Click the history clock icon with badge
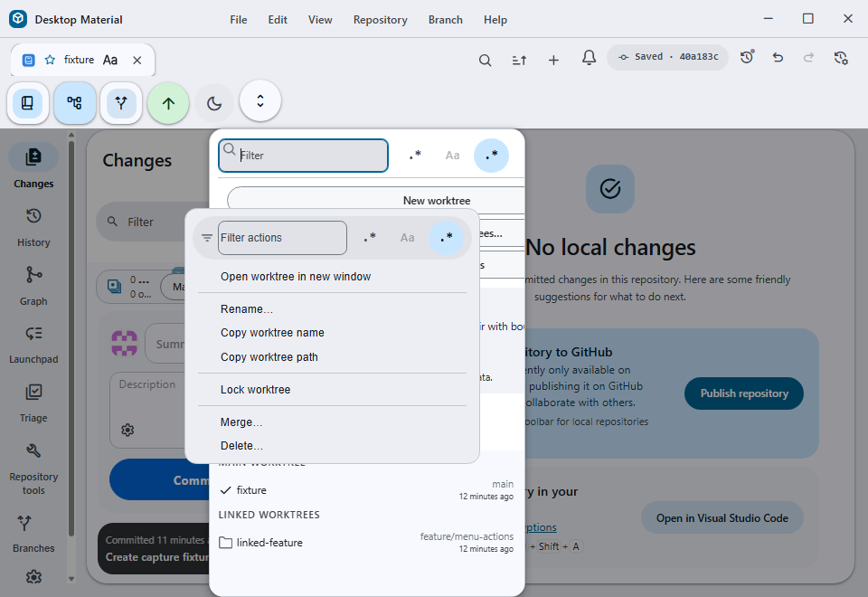The width and height of the screenshot is (868, 597). pos(747,57)
